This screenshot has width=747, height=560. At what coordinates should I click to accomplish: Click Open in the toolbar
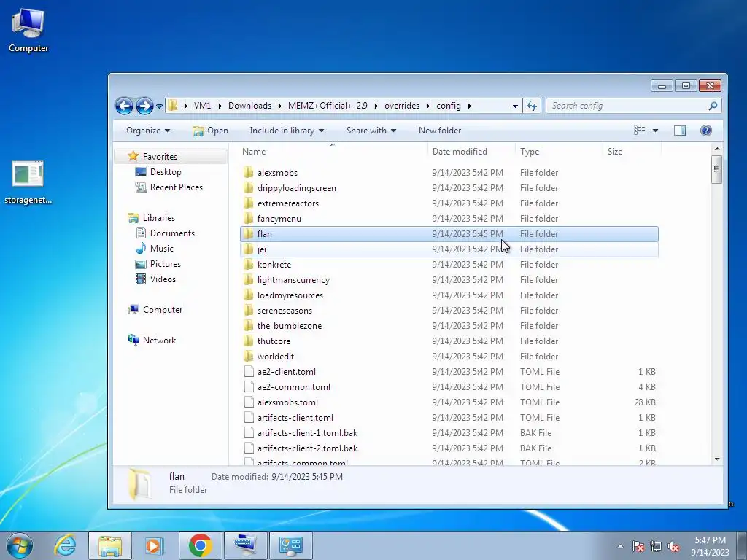pos(210,131)
